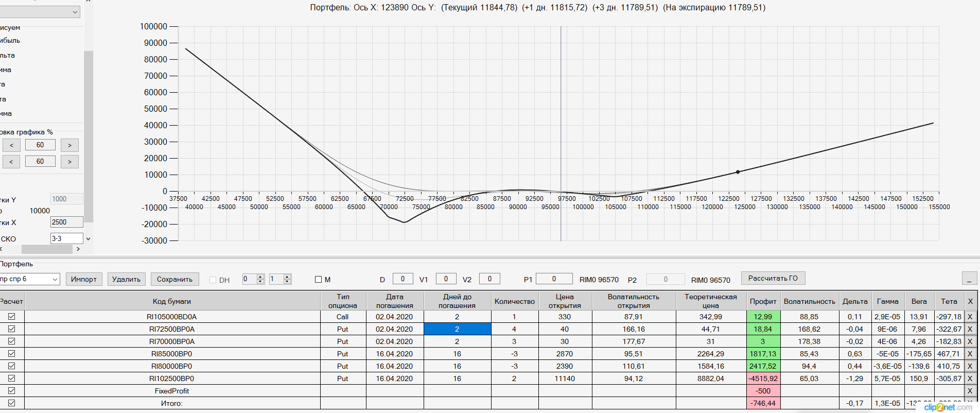Uncheck the RI105000BD0A calculation checkbox
The height and width of the screenshot is (413, 980).
(x=11, y=317)
